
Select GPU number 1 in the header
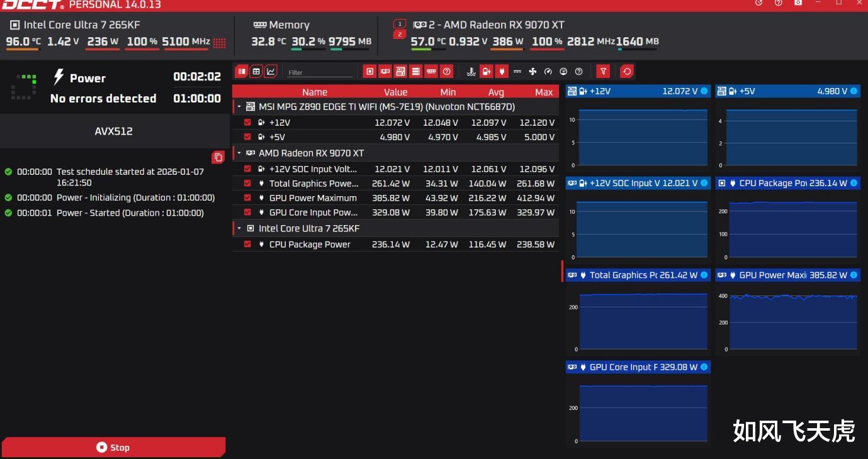click(400, 24)
